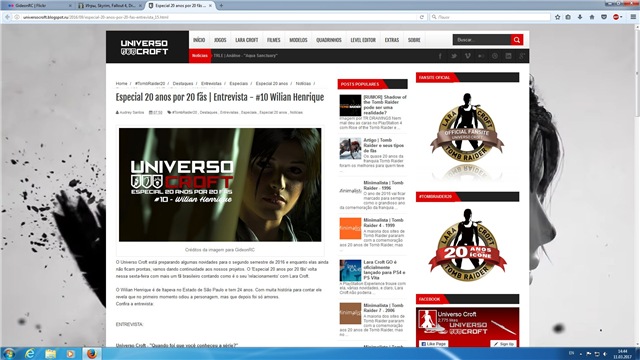Image resolution: width=640 pixels, height=360 pixels.
Task: Click the red Notícias ticker label
Action: (200, 56)
